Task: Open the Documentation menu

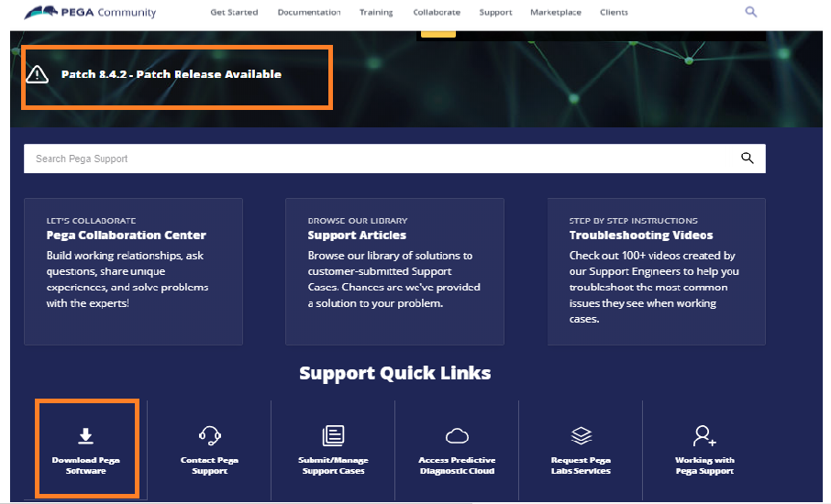Action: click(x=309, y=12)
